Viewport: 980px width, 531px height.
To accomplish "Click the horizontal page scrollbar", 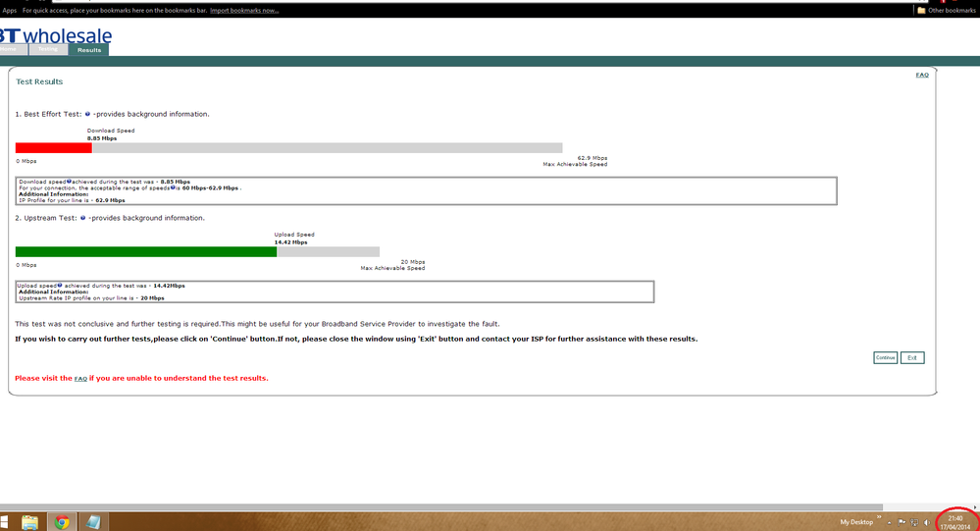I will pos(441,507).
